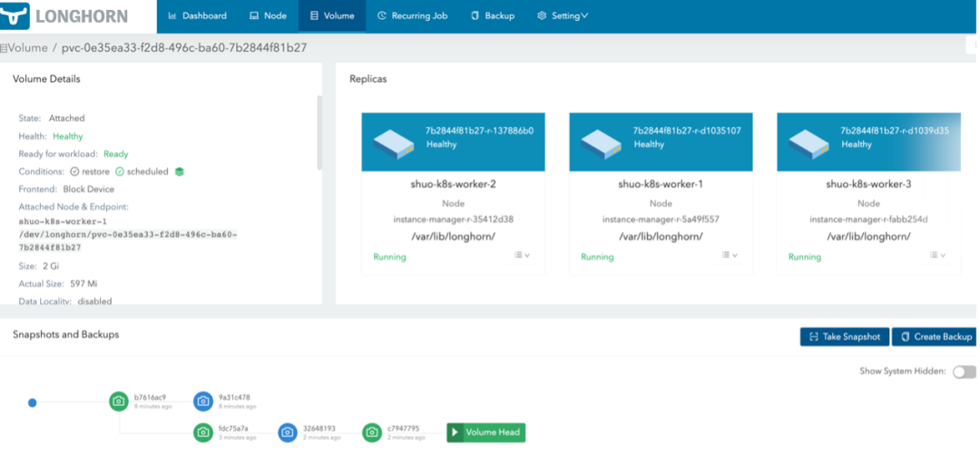
Task: Open actions menu for shuo-k8s-worker-2 replica
Action: pos(522,255)
